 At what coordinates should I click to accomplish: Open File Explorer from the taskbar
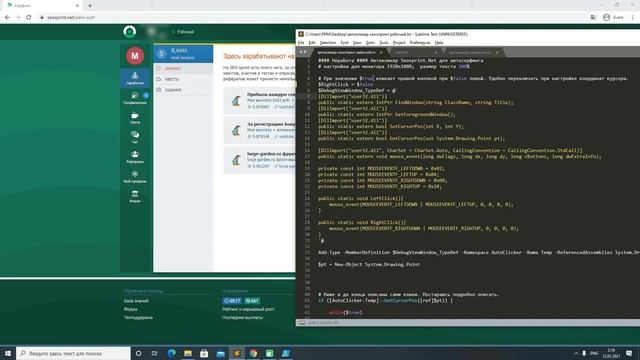point(188,353)
